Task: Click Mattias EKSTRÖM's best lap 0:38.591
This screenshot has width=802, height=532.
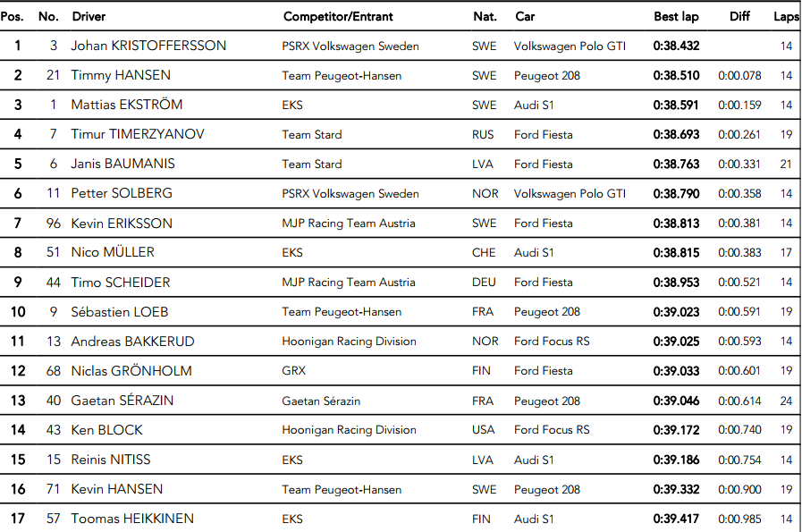Action: [676, 105]
